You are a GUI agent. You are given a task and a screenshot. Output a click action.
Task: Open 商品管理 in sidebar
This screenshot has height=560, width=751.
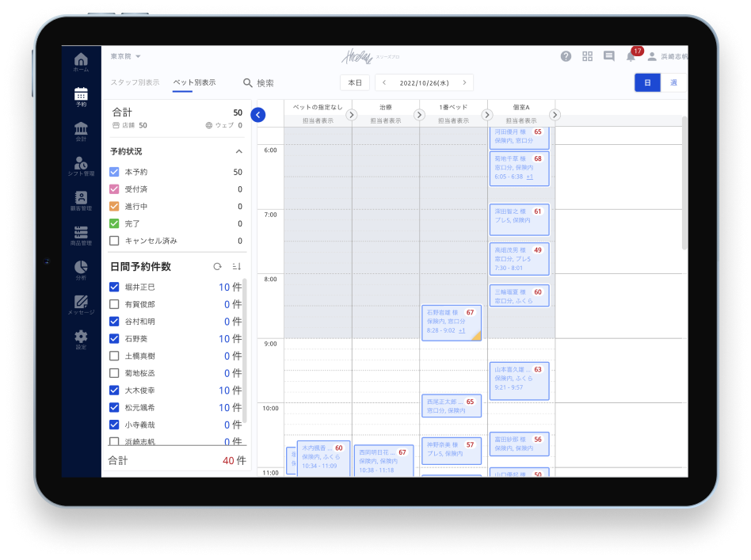(x=81, y=235)
